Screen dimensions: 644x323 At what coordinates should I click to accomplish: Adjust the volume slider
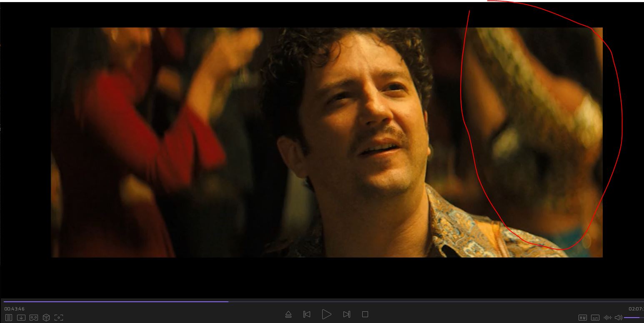(x=634, y=318)
